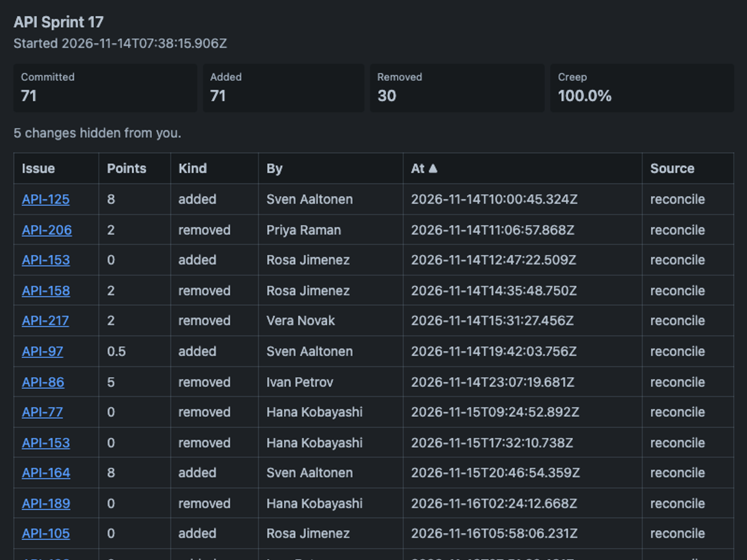Sort table by Points column header
This screenshot has width=747, height=560.
pos(134,169)
